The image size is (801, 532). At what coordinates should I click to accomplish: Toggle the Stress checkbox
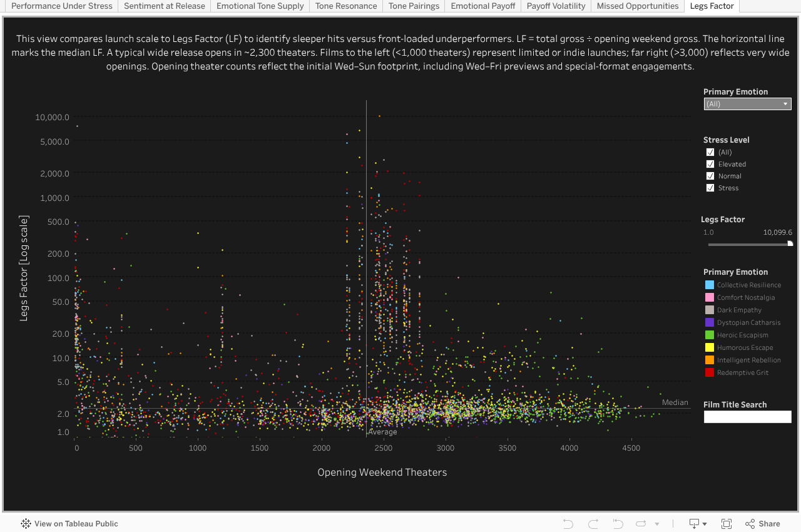pos(710,188)
